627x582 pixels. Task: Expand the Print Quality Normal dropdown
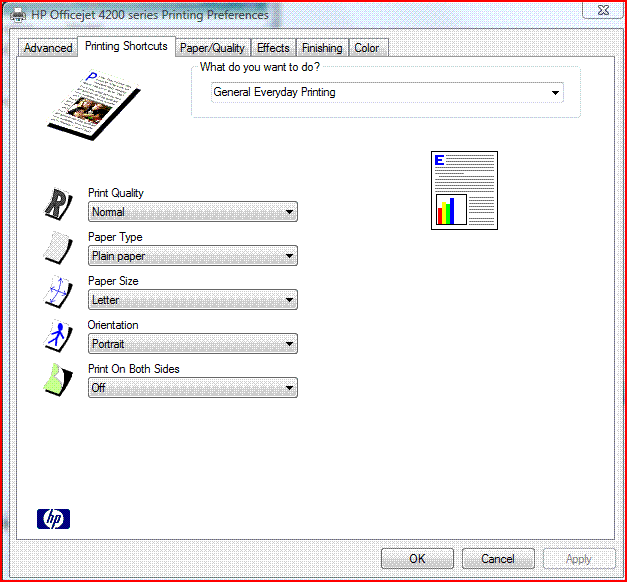193,212
